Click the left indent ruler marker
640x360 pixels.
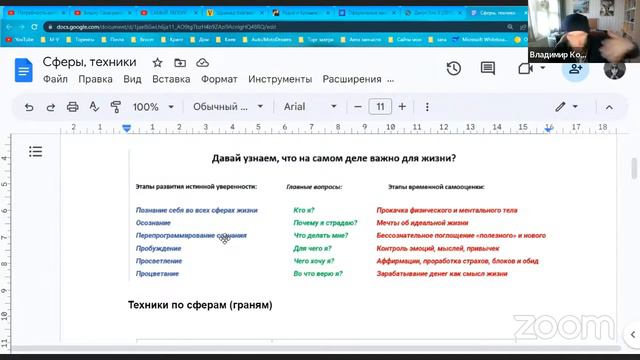[127, 128]
